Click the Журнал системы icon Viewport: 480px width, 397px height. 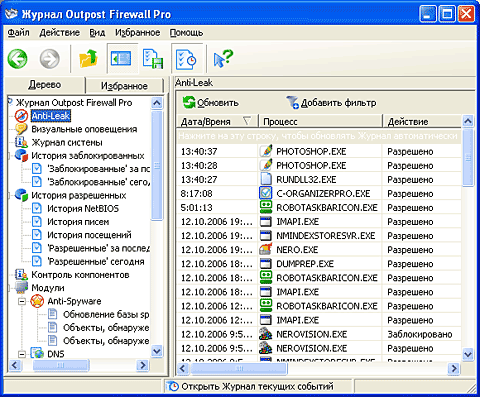(21, 142)
